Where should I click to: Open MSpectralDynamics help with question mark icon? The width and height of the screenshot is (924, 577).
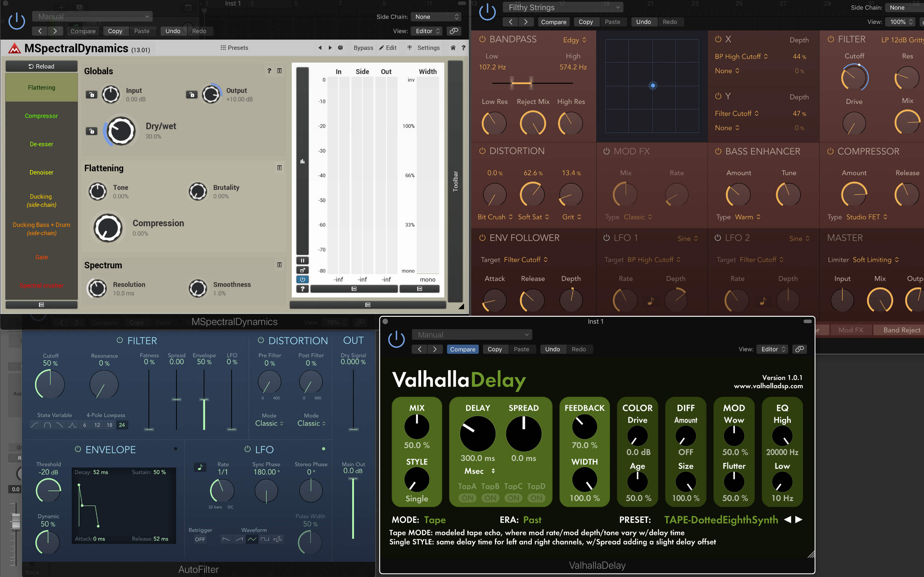coord(464,48)
